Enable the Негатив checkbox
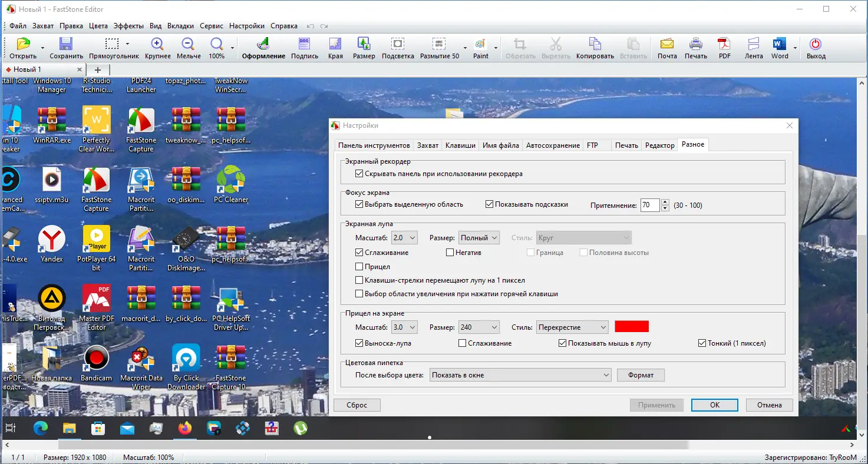 [450, 253]
